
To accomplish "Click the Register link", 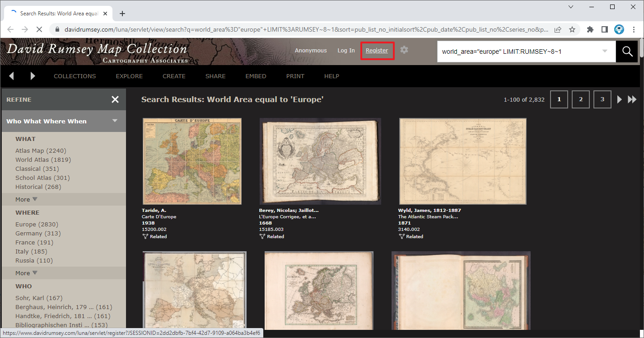I will click(x=377, y=50).
